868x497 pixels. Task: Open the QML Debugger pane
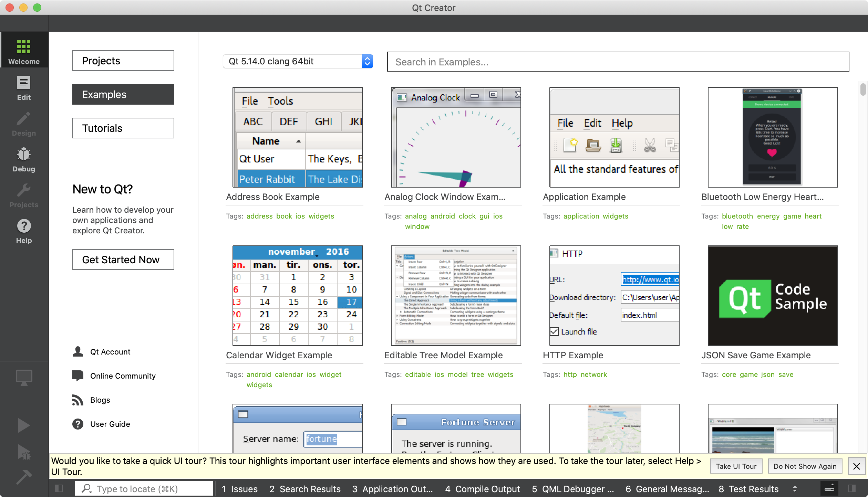tap(573, 489)
